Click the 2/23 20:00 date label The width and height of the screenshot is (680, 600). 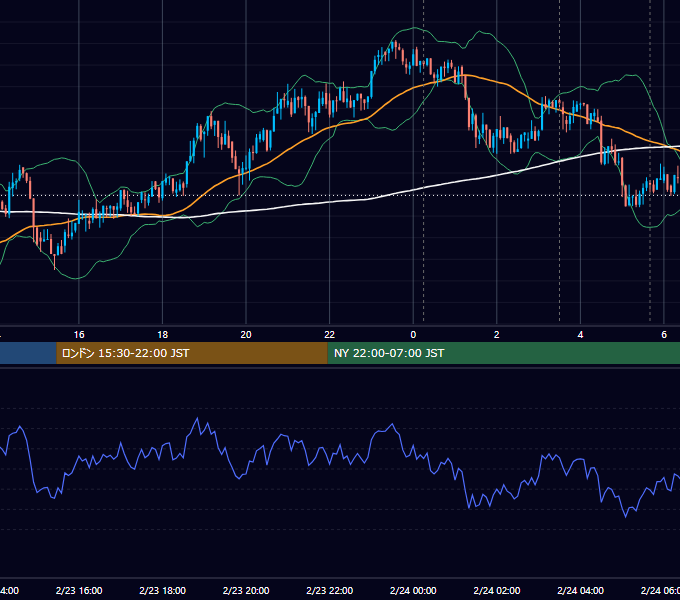(x=246, y=590)
